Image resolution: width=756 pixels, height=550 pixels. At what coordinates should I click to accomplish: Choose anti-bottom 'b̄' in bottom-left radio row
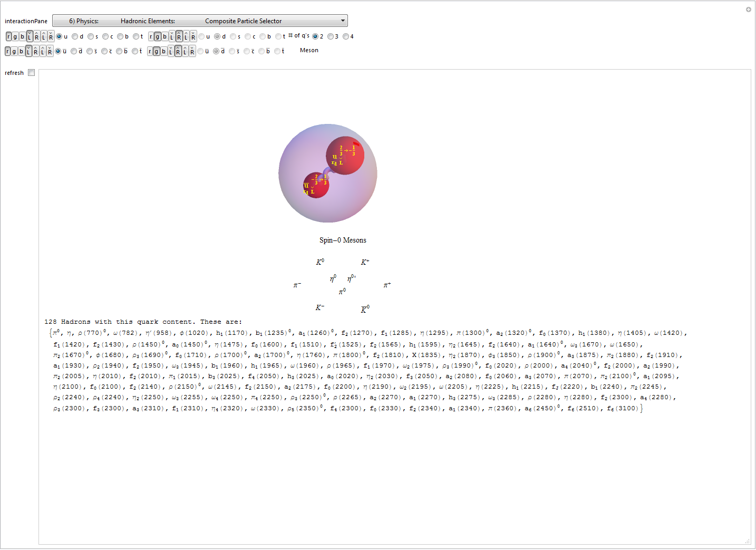tap(119, 51)
